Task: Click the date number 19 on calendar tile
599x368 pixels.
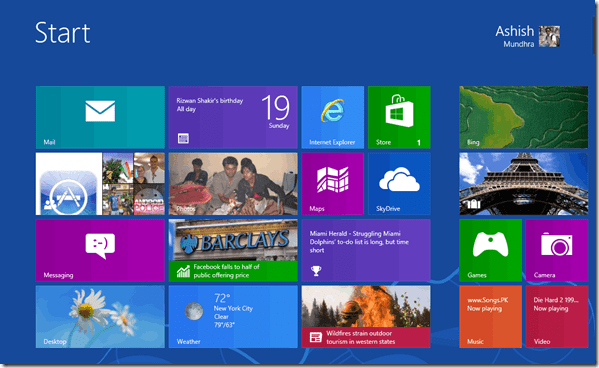Action: point(276,108)
